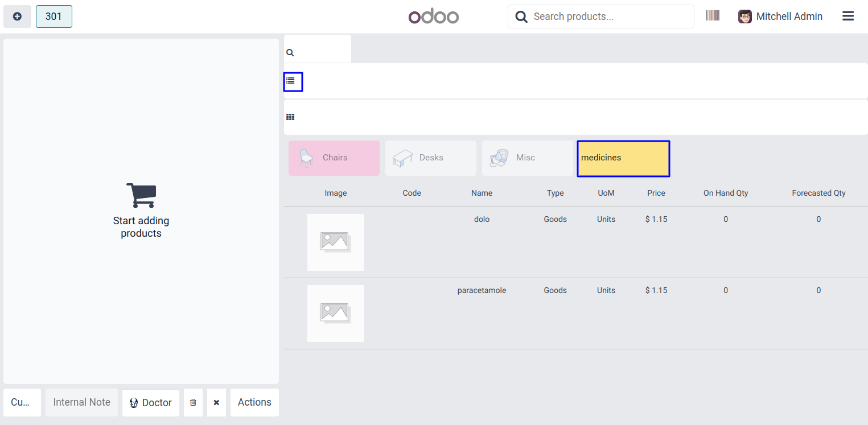Select the Desks category

tap(430, 158)
